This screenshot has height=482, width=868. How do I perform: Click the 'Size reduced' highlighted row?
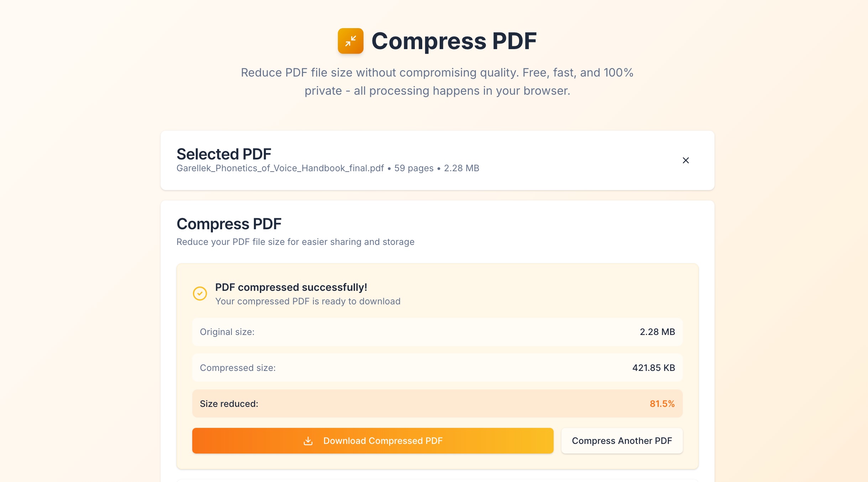[x=437, y=403]
